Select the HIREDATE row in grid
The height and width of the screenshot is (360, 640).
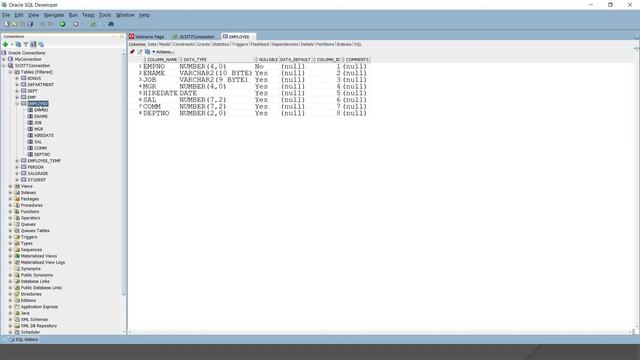point(253,93)
